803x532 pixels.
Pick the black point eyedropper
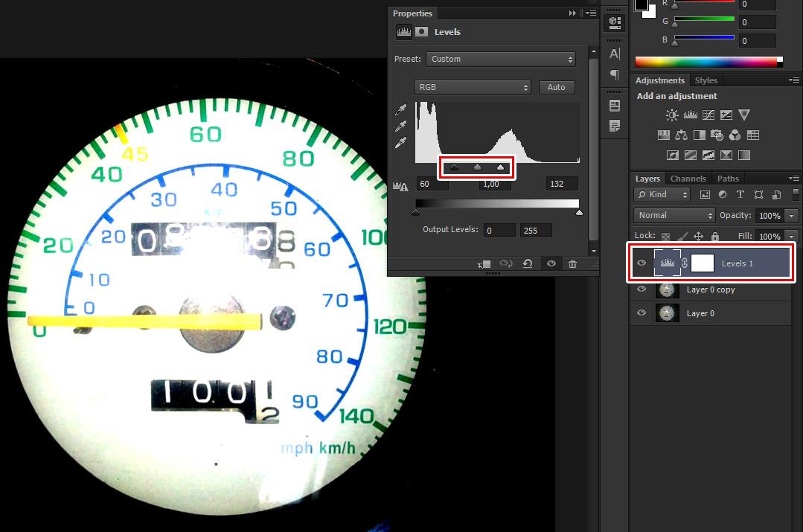(400, 109)
